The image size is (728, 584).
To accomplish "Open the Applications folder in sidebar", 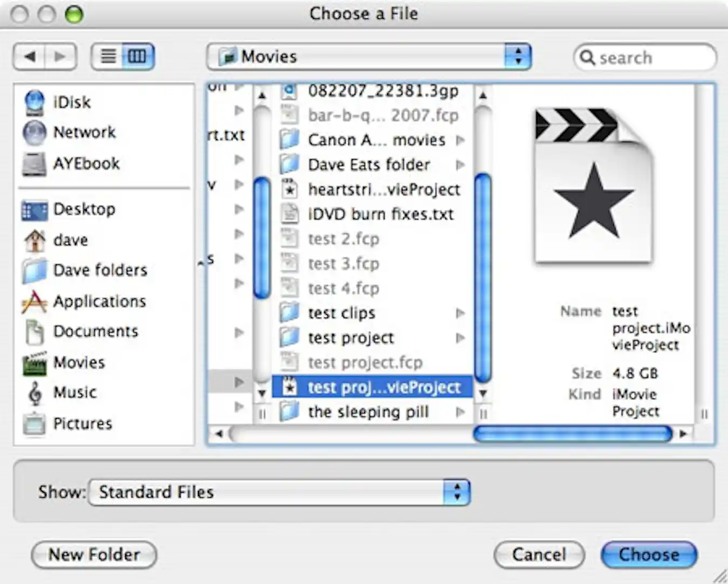I will pyautogui.click(x=99, y=301).
